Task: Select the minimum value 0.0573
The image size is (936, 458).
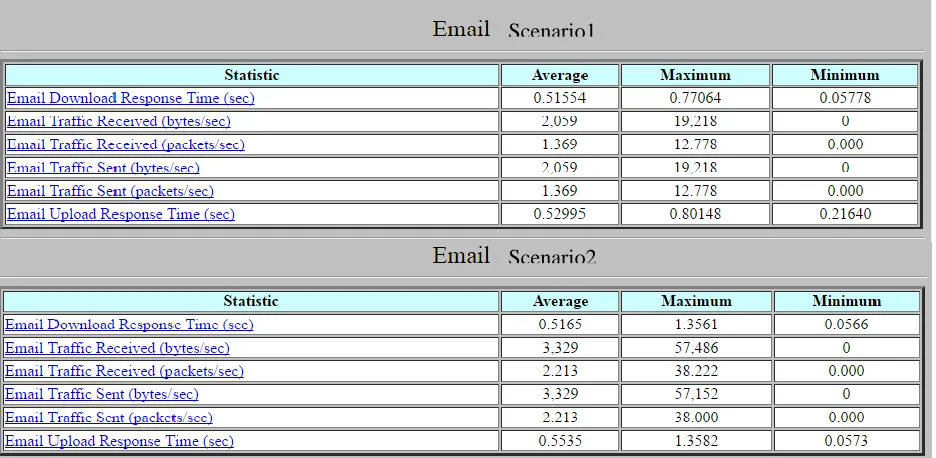Action: pos(846,441)
